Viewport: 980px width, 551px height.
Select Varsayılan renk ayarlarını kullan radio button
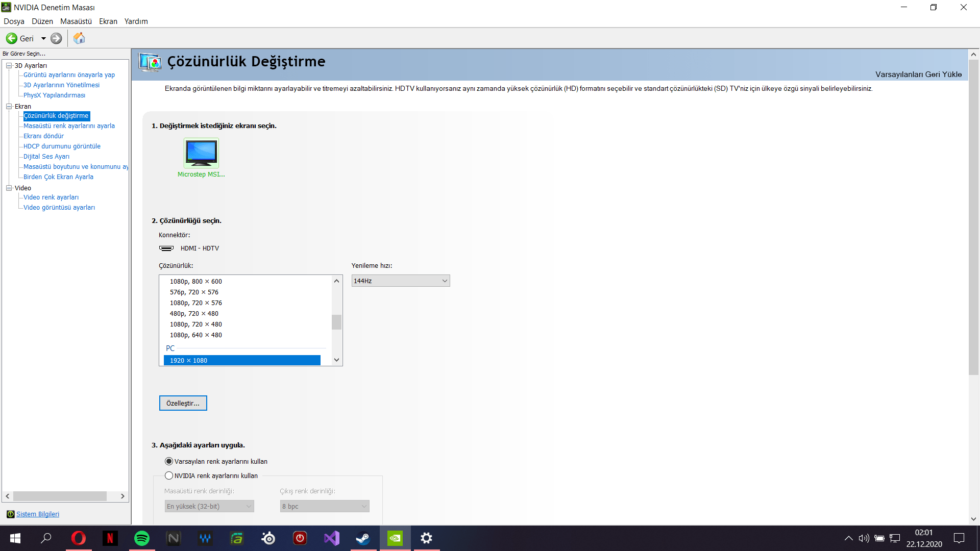pos(169,461)
